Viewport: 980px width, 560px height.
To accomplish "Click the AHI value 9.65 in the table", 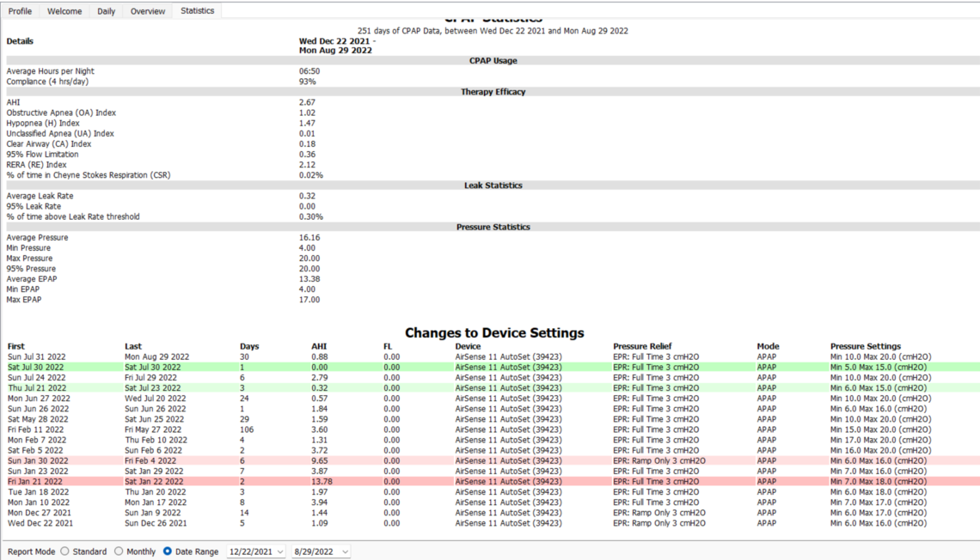I will (320, 460).
